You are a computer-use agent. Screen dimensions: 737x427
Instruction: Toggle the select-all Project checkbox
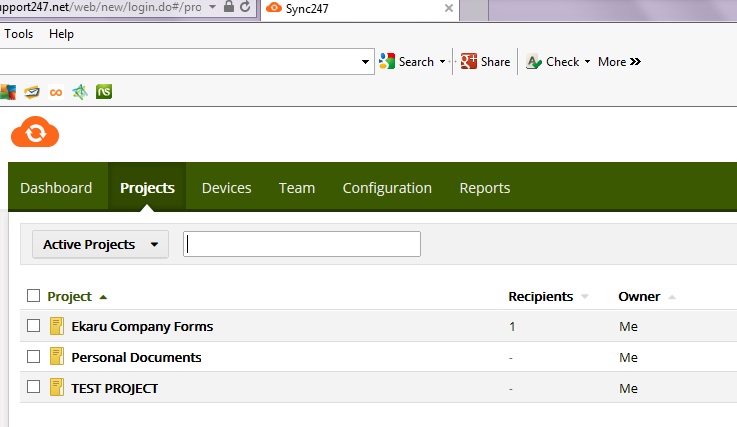pyautogui.click(x=33, y=296)
